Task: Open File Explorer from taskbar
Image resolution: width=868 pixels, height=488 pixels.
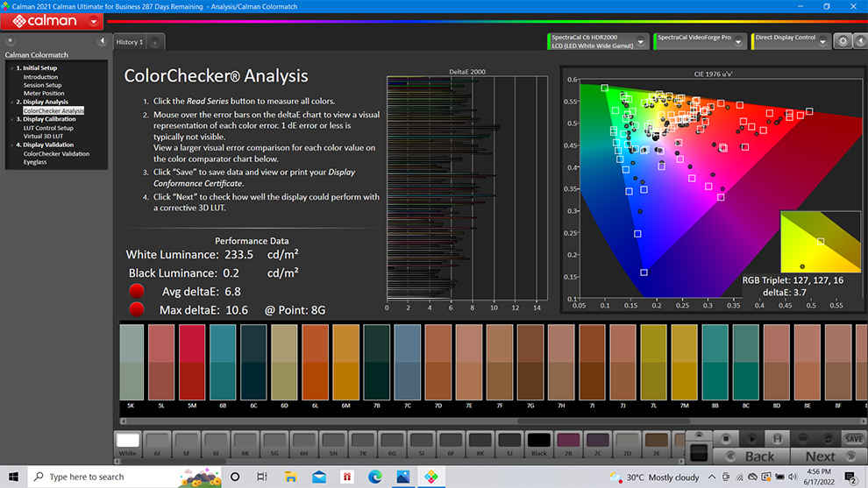Action: (290, 477)
